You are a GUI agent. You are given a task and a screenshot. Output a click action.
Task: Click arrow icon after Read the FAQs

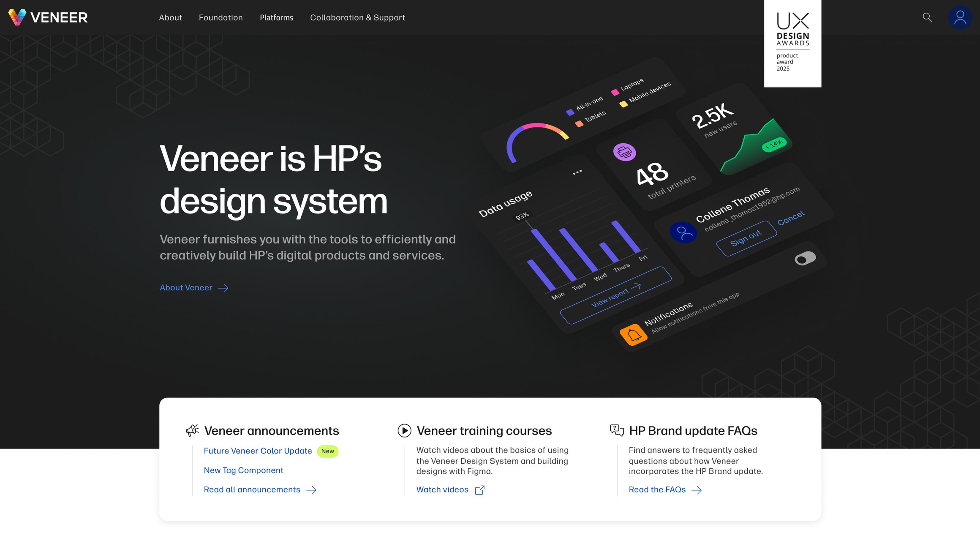point(697,490)
